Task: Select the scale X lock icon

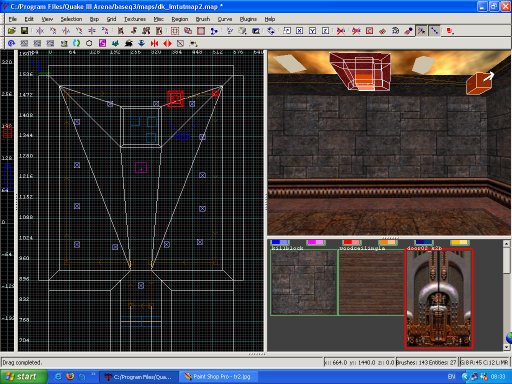Action: (300, 31)
